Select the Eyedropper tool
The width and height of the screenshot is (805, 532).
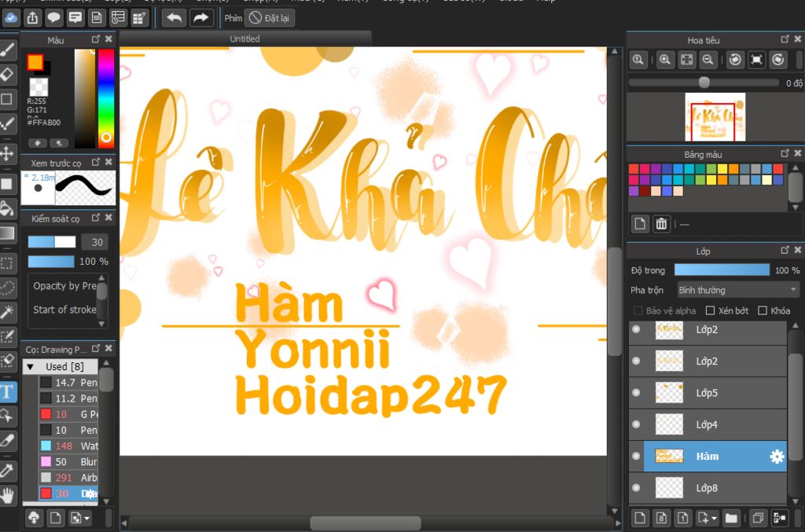6,471
